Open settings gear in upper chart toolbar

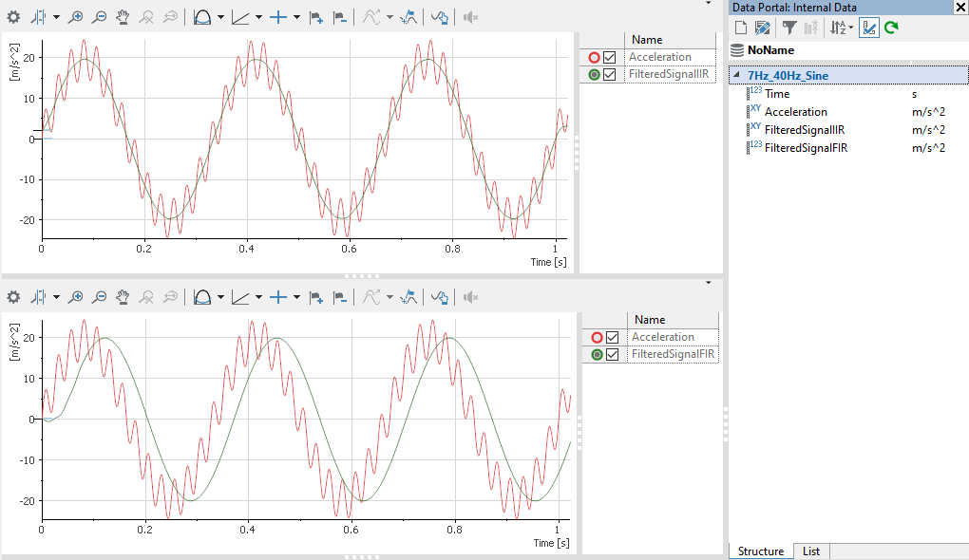13,17
